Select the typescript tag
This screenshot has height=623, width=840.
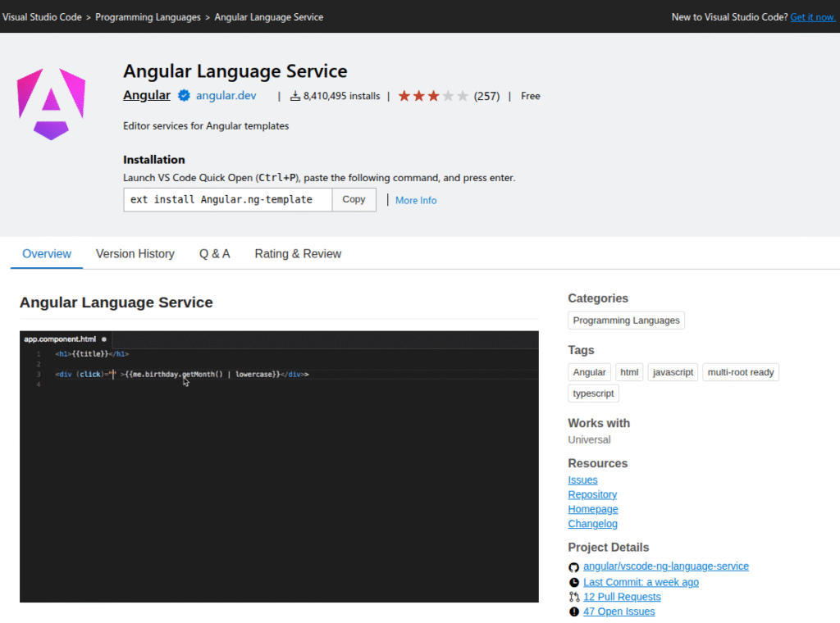(594, 393)
